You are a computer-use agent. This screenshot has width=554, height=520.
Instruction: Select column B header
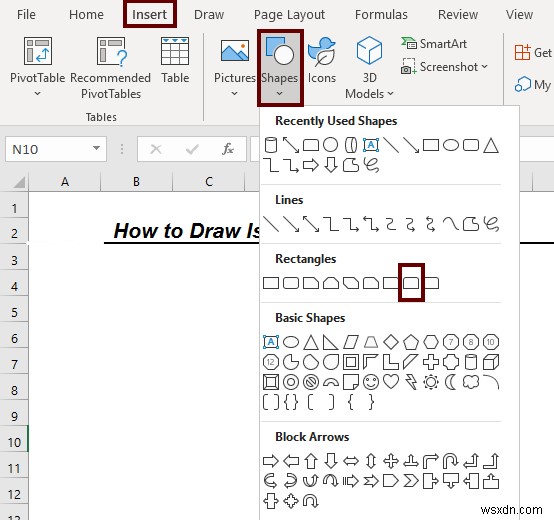click(x=136, y=182)
